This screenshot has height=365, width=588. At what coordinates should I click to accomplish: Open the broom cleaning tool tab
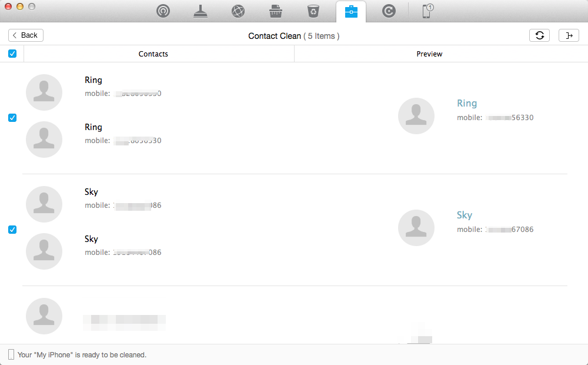pyautogui.click(x=201, y=11)
